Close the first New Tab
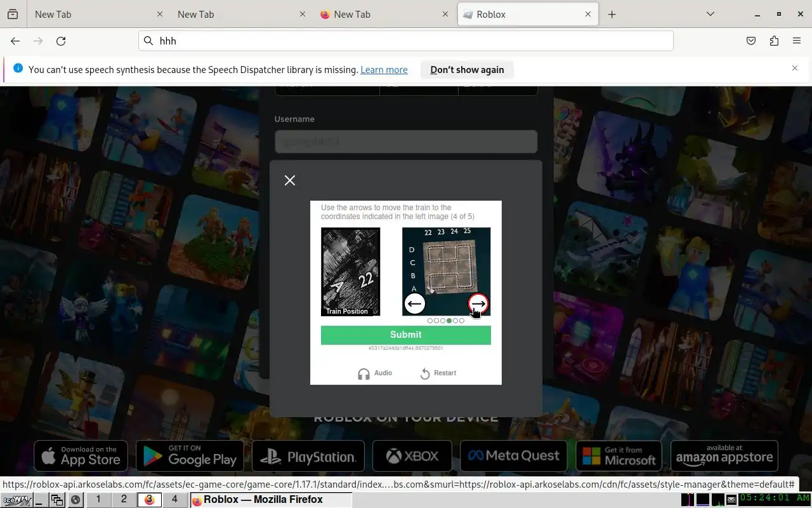 click(160, 14)
